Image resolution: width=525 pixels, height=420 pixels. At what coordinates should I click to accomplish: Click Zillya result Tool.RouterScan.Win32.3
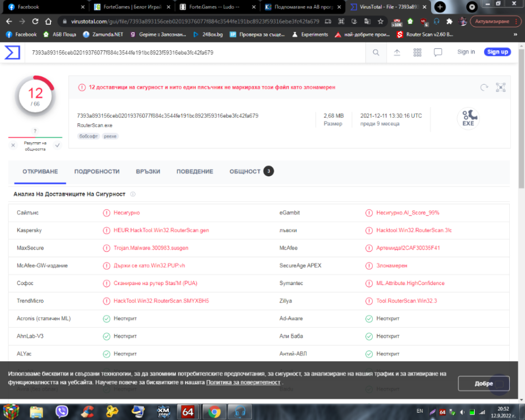(406, 301)
